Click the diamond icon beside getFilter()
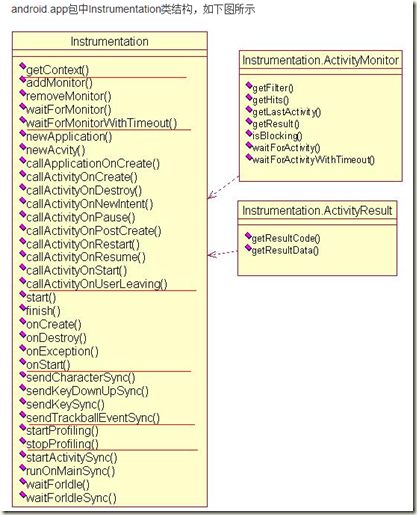This screenshot has width=417, height=515. coord(249,85)
